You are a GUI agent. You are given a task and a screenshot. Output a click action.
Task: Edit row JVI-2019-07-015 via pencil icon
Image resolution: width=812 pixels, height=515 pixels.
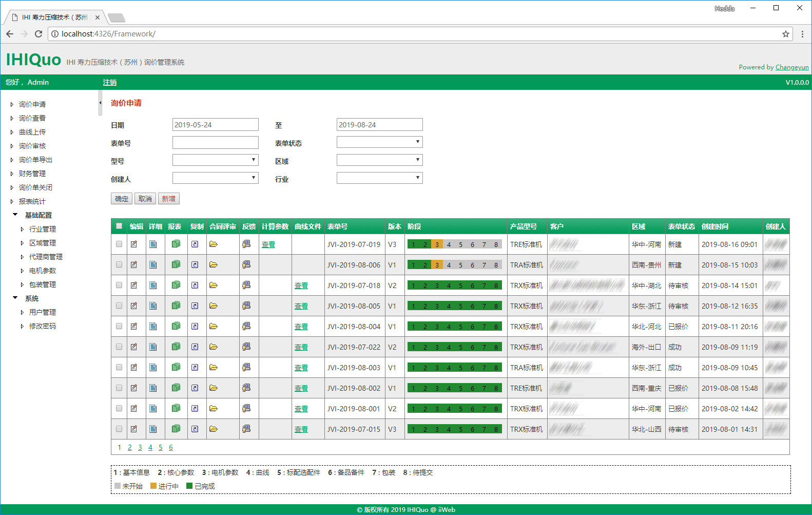tap(134, 429)
